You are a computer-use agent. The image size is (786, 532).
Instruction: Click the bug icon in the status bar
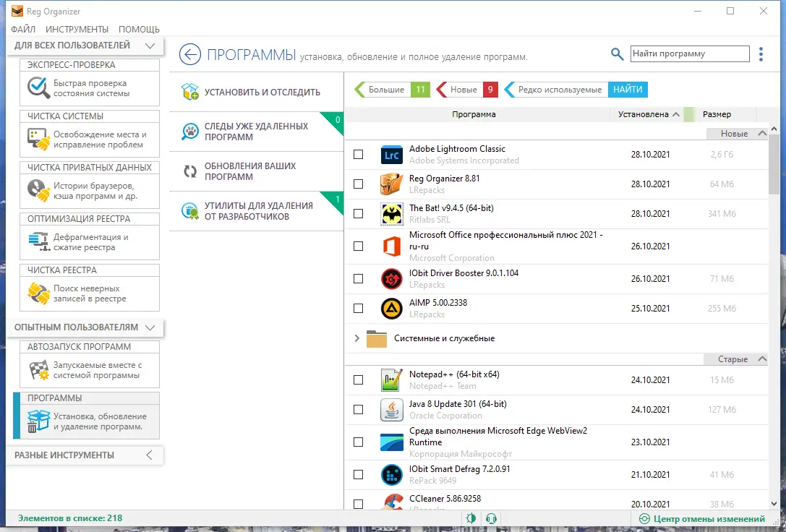click(470, 518)
